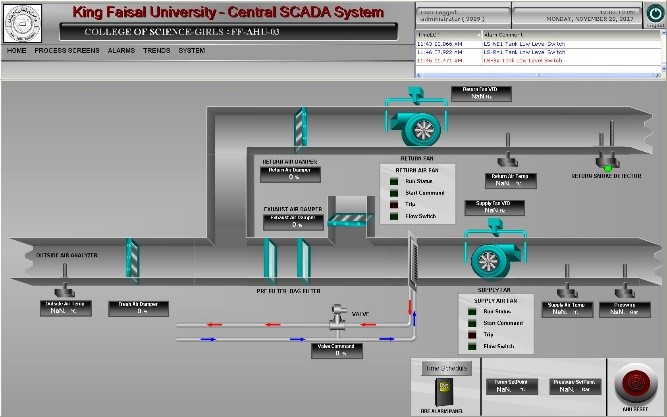
Task: Select the Pre Filter panel graphic
Action: (x=270, y=260)
